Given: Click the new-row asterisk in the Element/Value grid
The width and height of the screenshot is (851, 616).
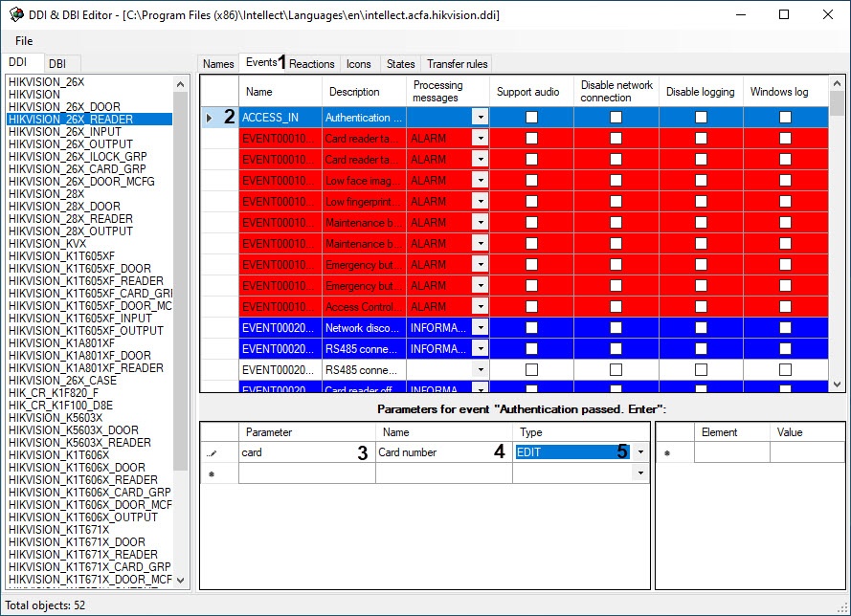Looking at the screenshot, I should click(666, 452).
